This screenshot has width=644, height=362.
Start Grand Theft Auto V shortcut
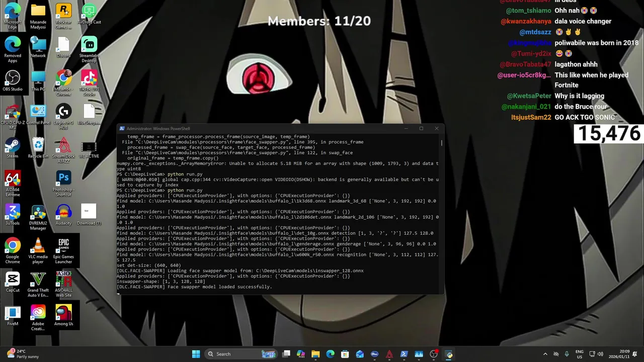[38, 284]
